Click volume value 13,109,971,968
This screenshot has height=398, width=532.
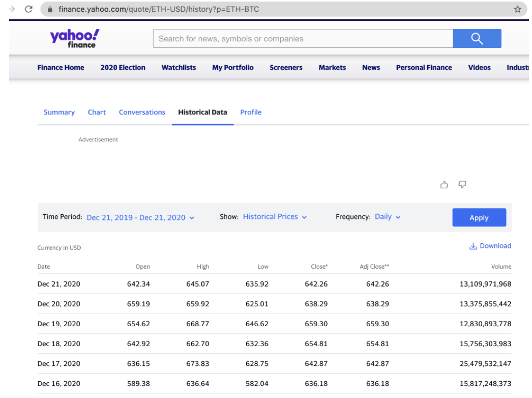[485, 284]
